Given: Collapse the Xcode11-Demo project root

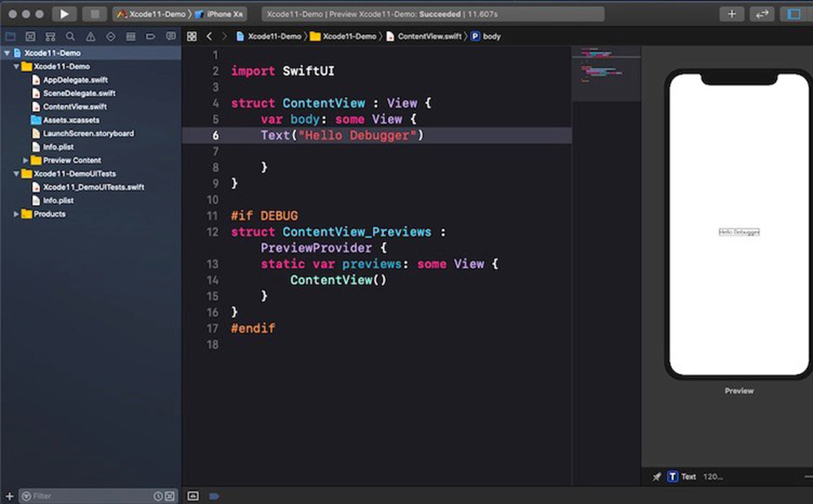Looking at the screenshot, I should [7, 53].
